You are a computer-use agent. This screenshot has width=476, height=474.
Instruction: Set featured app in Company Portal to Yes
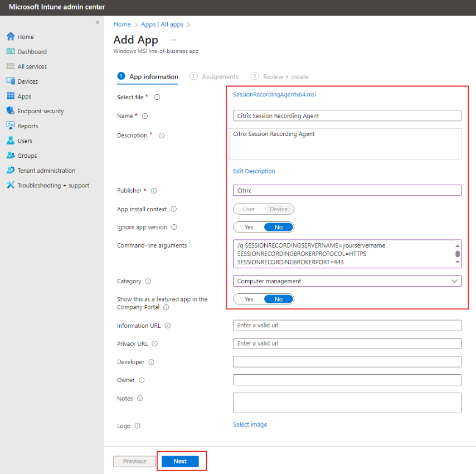point(249,299)
